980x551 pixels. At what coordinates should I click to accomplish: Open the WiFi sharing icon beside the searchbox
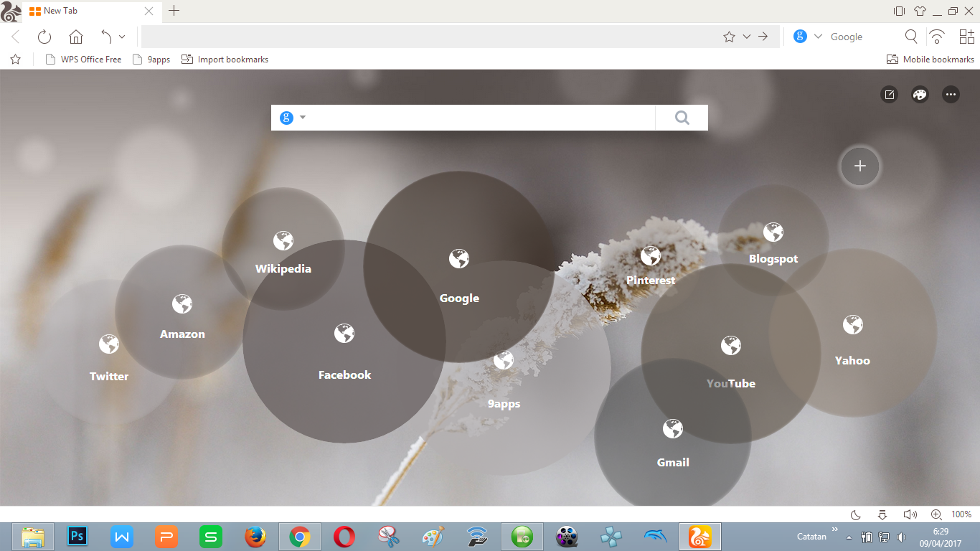[937, 36]
